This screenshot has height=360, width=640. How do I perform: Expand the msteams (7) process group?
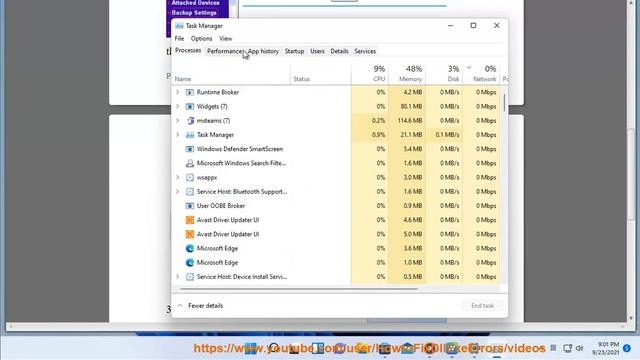pyautogui.click(x=178, y=121)
